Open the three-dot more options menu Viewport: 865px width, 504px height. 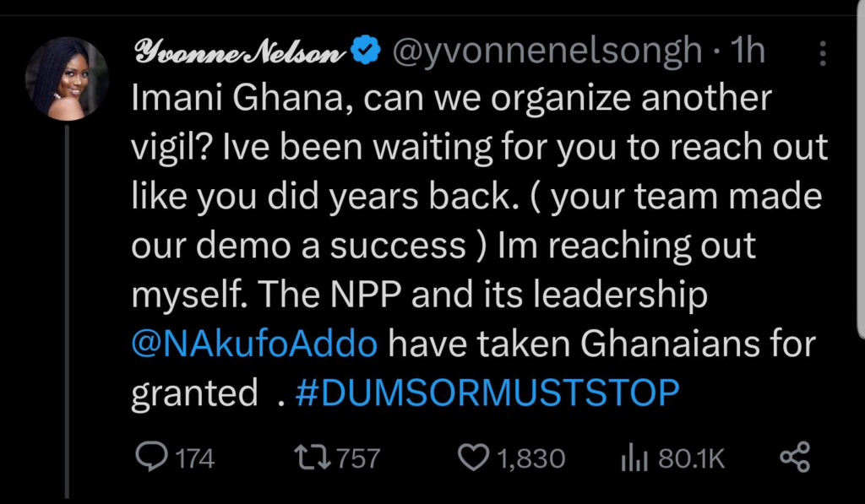point(823,54)
